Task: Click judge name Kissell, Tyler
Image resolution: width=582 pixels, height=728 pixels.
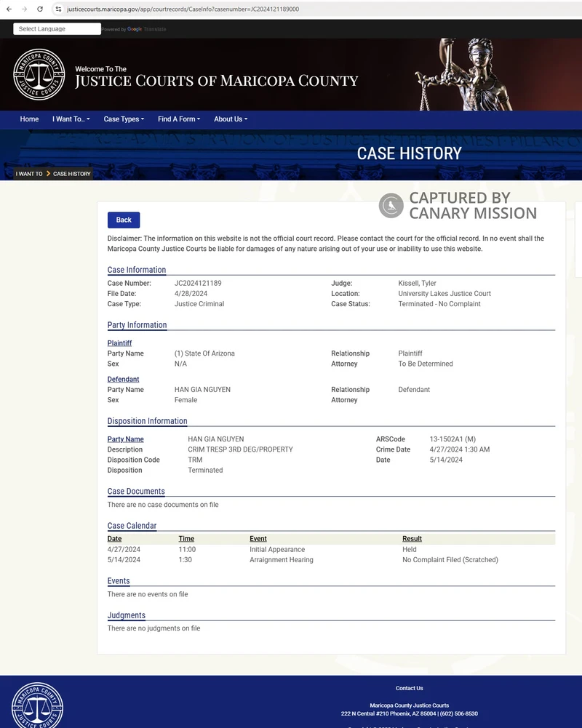Action: (417, 283)
